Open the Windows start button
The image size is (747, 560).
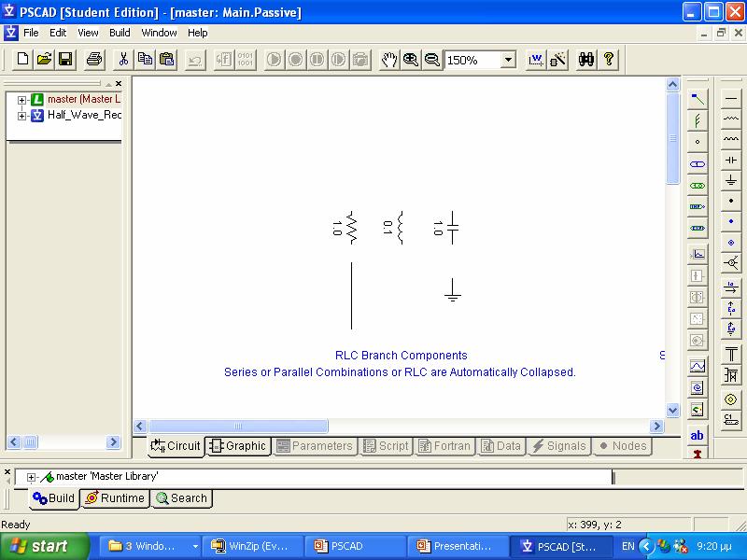(x=45, y=546)
